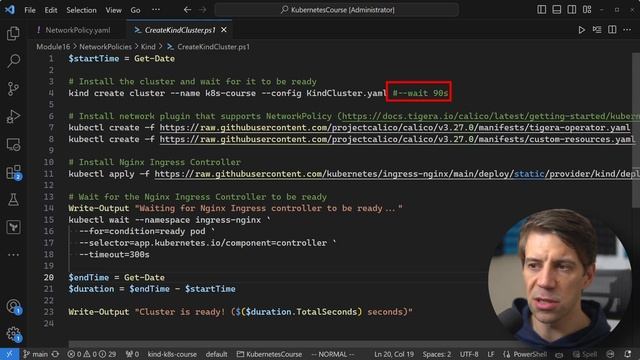The image size is (640, 360).
Task: Close the CreateKindCluster.ps1 tab
Action: click(x=224, y=30)
